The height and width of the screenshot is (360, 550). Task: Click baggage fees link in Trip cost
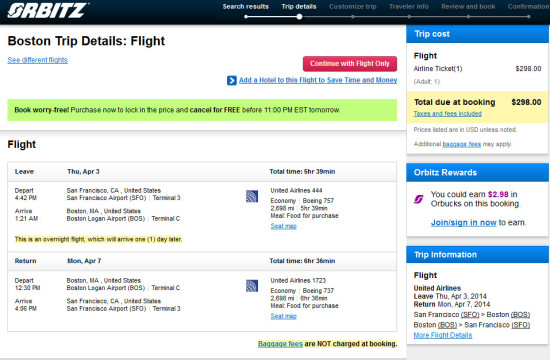click(462, 144)
